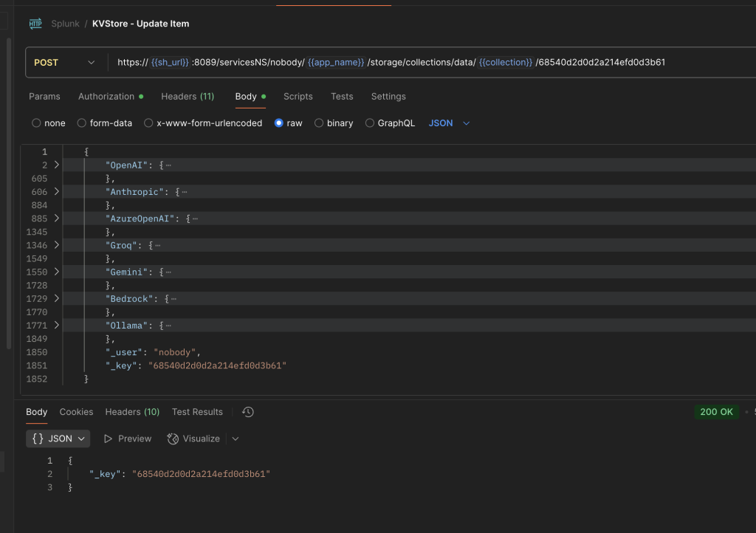This screenshot has height=533, width=756.
Task: Open the response JSON format dropdown
Action: click(x=58, y=439)
